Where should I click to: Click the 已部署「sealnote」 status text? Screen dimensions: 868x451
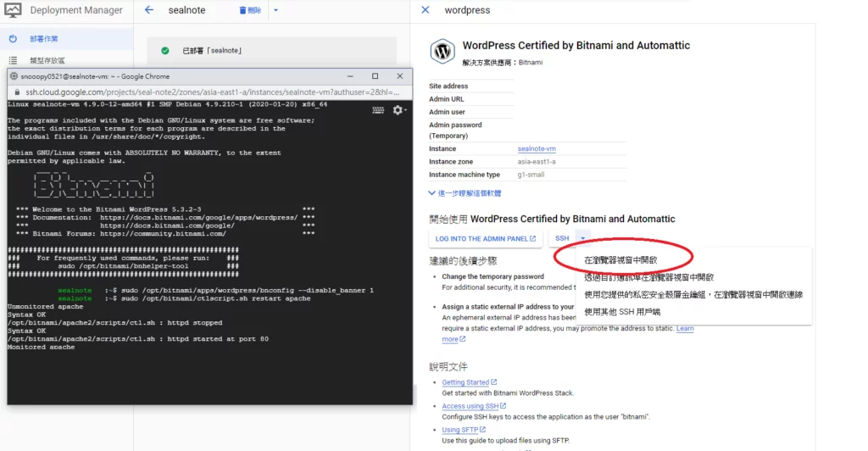click(x=212, y=50)
